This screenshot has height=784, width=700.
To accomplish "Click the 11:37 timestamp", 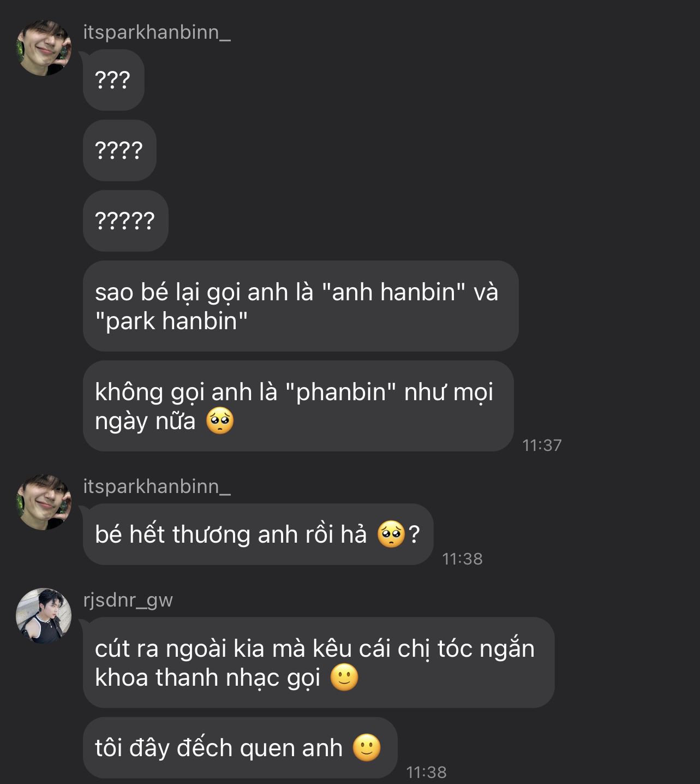I will [x=542, y=445].
